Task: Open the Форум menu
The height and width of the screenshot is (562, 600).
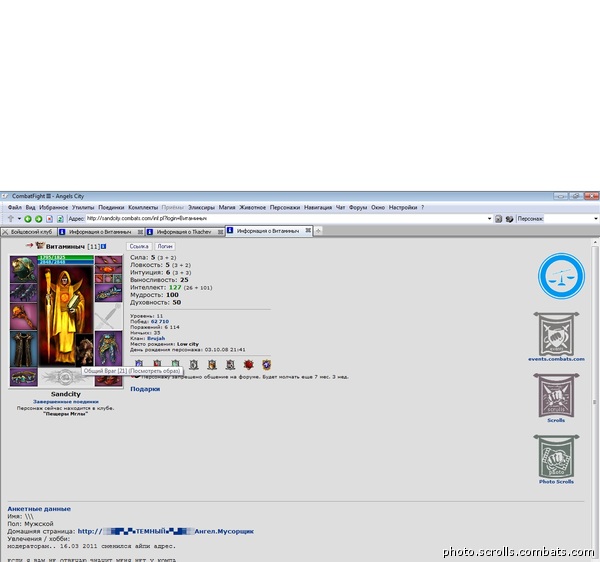Action: (x=358, y=207)
